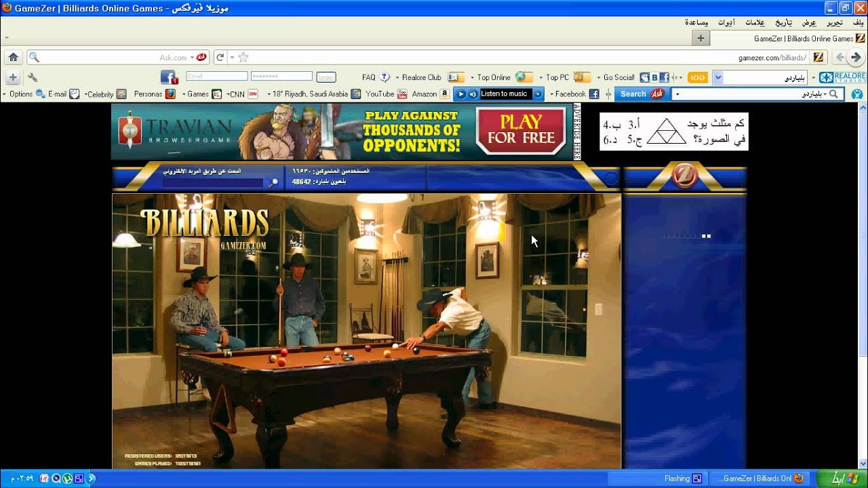The width and height of the screenshot is (868, 488).
Task: Open the Facebook notification icon with badge
Action: click(169, 77)
